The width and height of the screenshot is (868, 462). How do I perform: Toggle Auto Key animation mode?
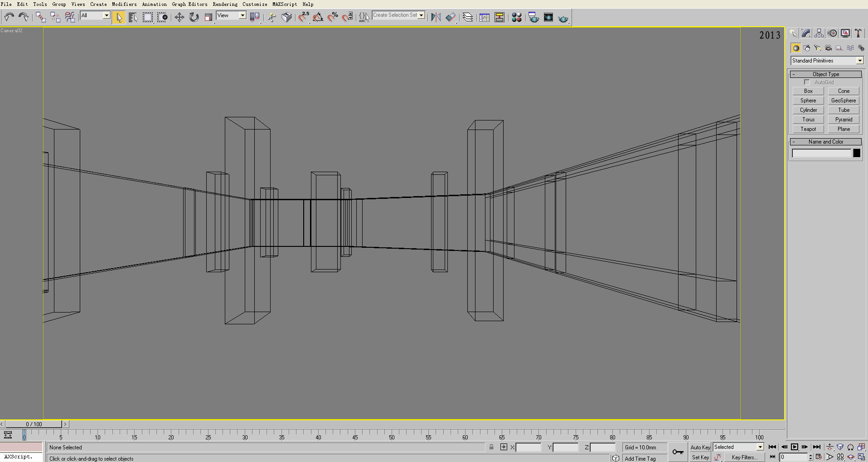[x=700, y=448]
